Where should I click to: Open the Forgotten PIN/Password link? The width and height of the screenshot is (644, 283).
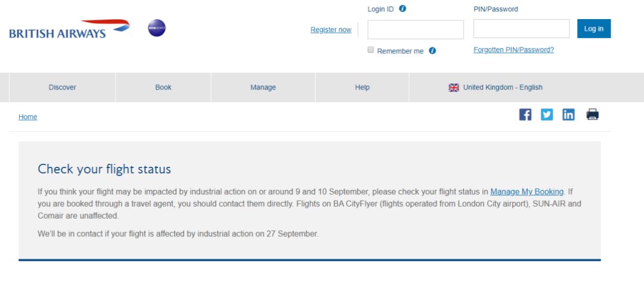[x=514, y=49]
